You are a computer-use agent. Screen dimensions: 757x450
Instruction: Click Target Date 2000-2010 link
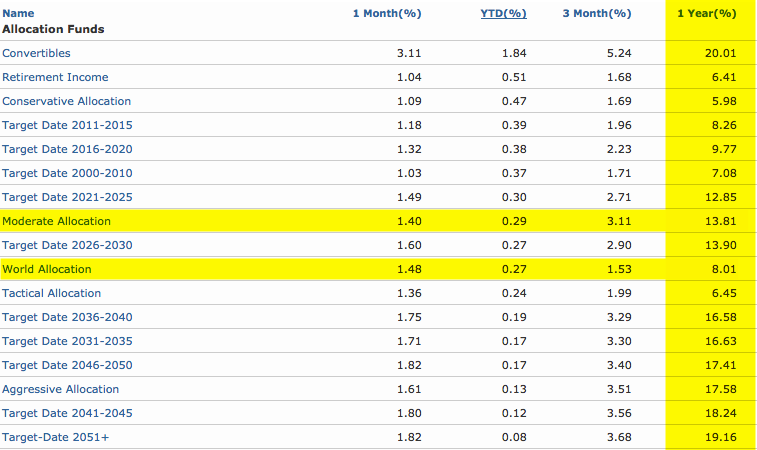point(67,173)
